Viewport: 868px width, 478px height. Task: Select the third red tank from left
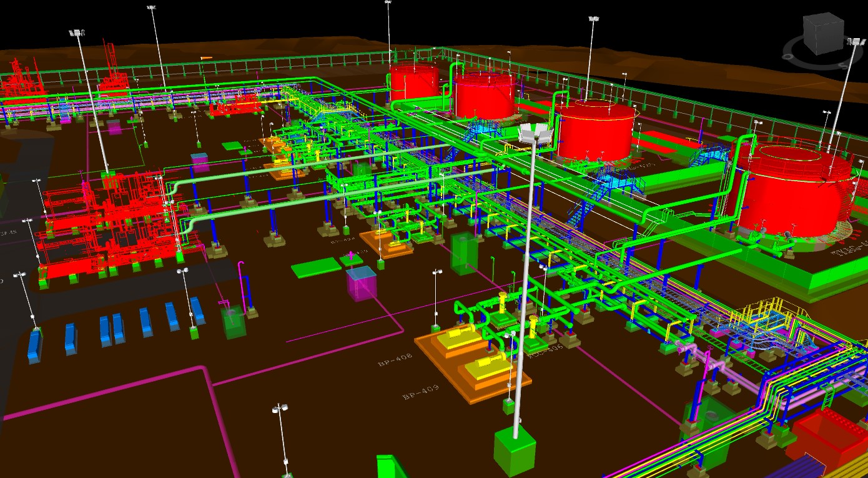click(595, 130)
